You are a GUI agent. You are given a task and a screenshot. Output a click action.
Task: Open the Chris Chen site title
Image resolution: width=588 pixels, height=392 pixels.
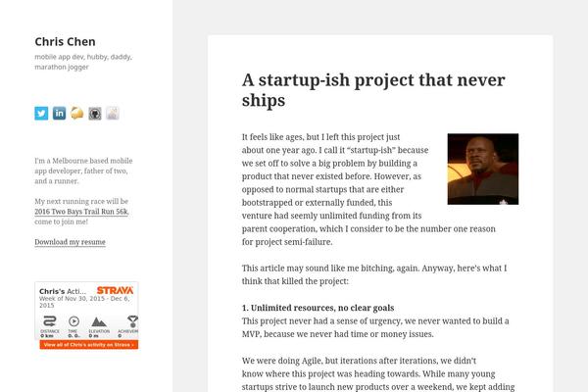[x=65, y=41]
